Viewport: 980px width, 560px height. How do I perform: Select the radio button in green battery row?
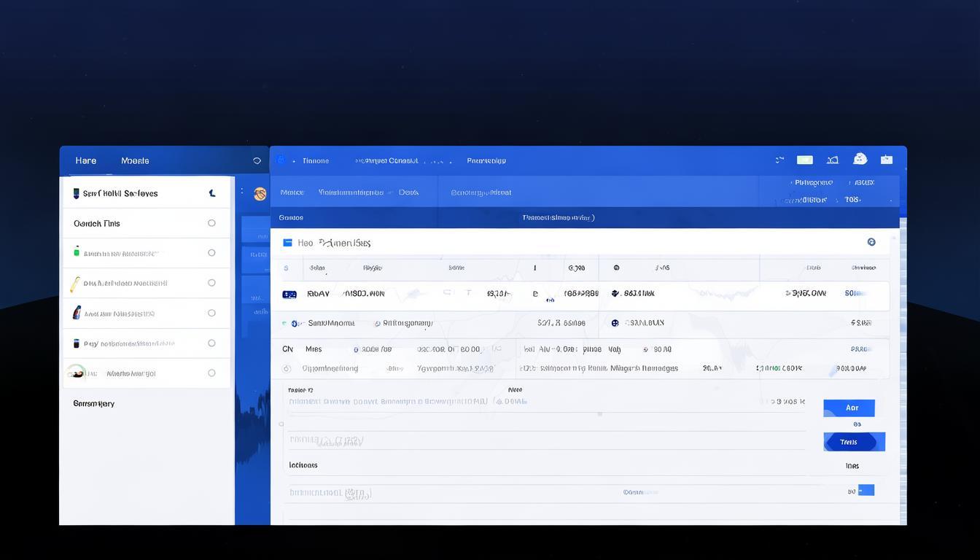point(211,253)
